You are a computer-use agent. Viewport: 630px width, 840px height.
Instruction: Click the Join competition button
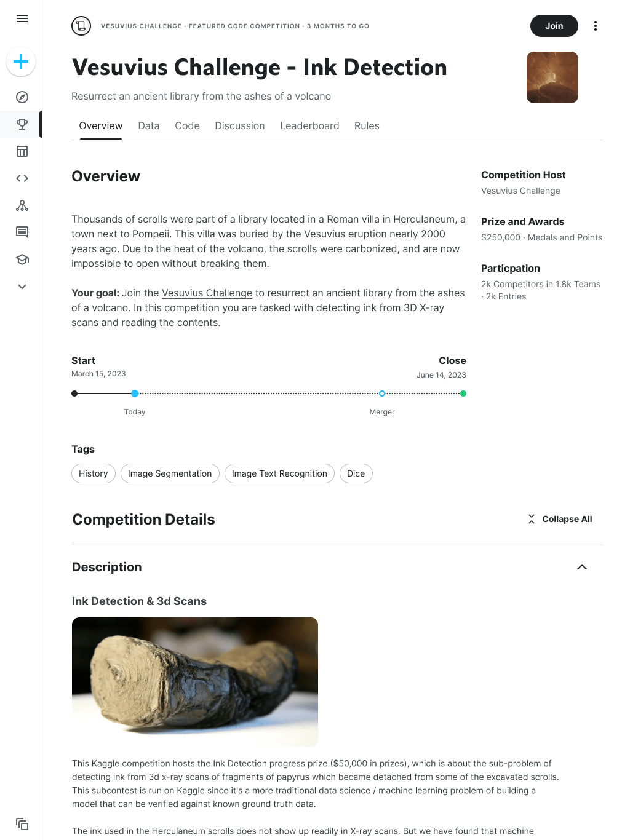click(x=554, y=26)
